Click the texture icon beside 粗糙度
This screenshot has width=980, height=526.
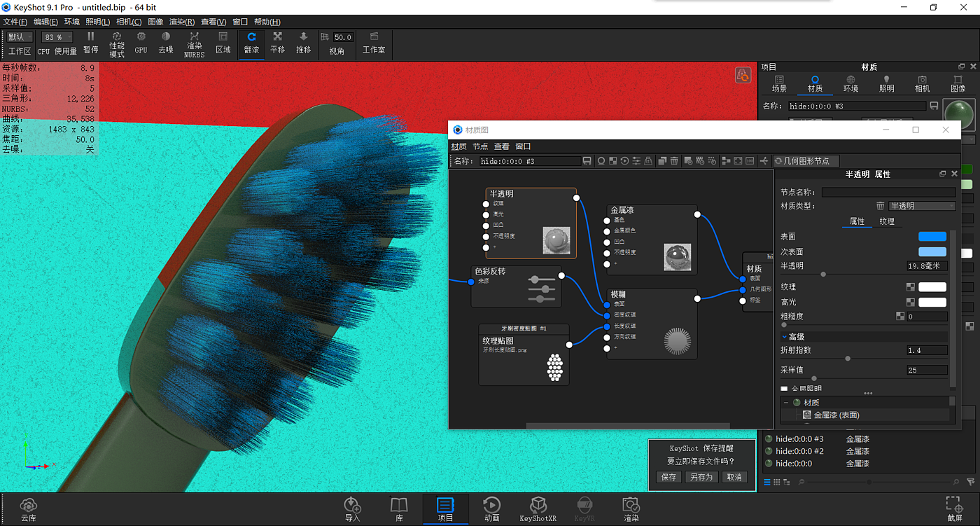tap(900, 317)
